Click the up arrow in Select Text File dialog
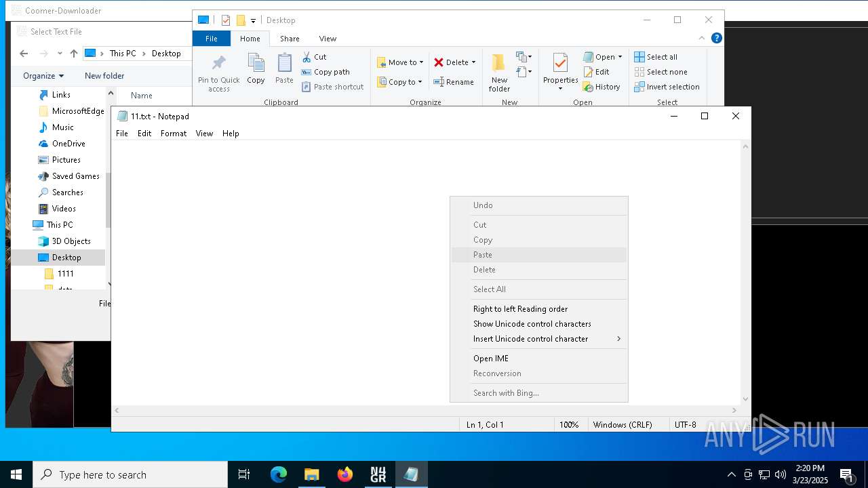Screen dimensions: 868x488 [74, 54]
